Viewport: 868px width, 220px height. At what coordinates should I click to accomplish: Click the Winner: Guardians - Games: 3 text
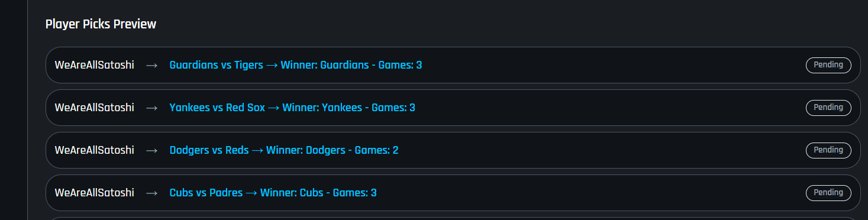pos(351,65)
